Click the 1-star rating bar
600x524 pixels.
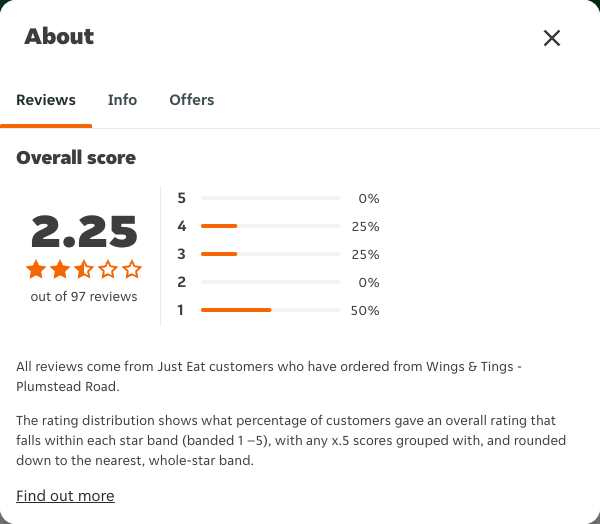point(271,310)
